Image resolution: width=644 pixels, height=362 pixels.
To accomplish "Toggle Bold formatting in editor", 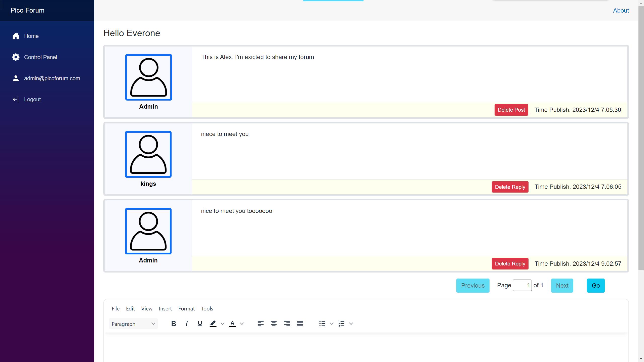I will (174, 324).
